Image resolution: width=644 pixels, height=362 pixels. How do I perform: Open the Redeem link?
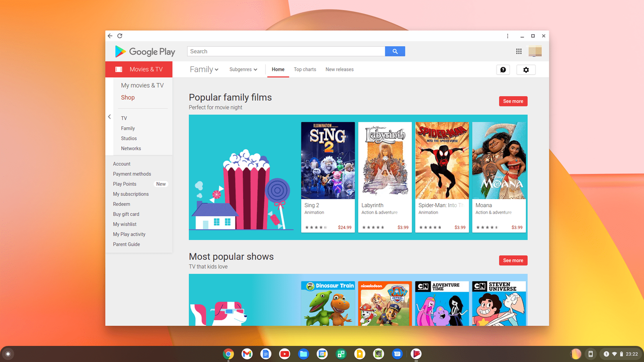pyautogui.click(x=121, y=204)
